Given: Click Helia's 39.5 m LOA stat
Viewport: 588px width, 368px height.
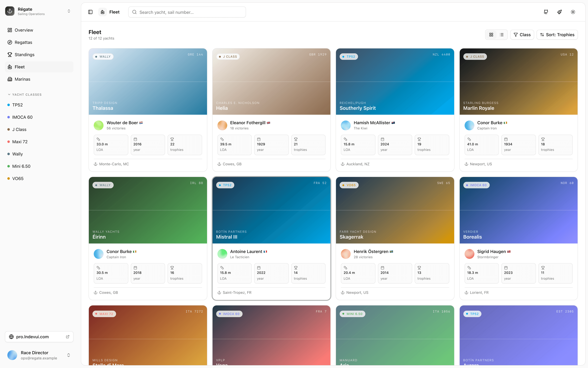Looking at the screenshot, I should coord(234,145).
